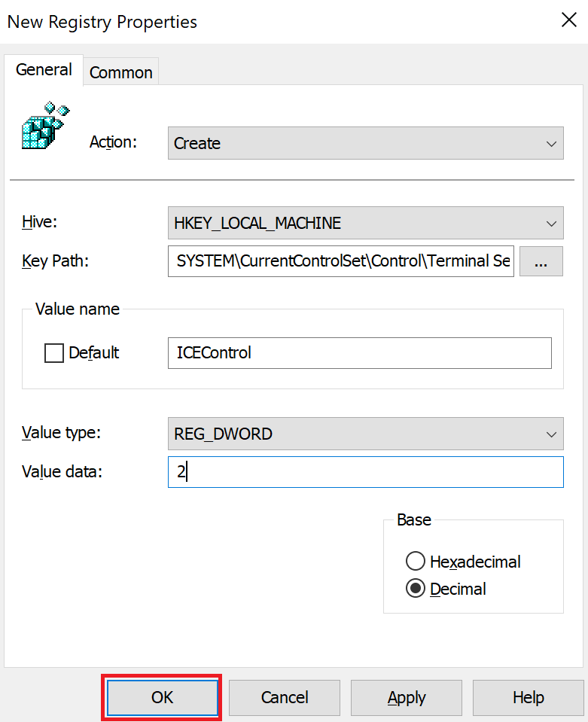Confirm with the OK button
Viewport: 588px width, 722px height.
[x=162, y=698]
